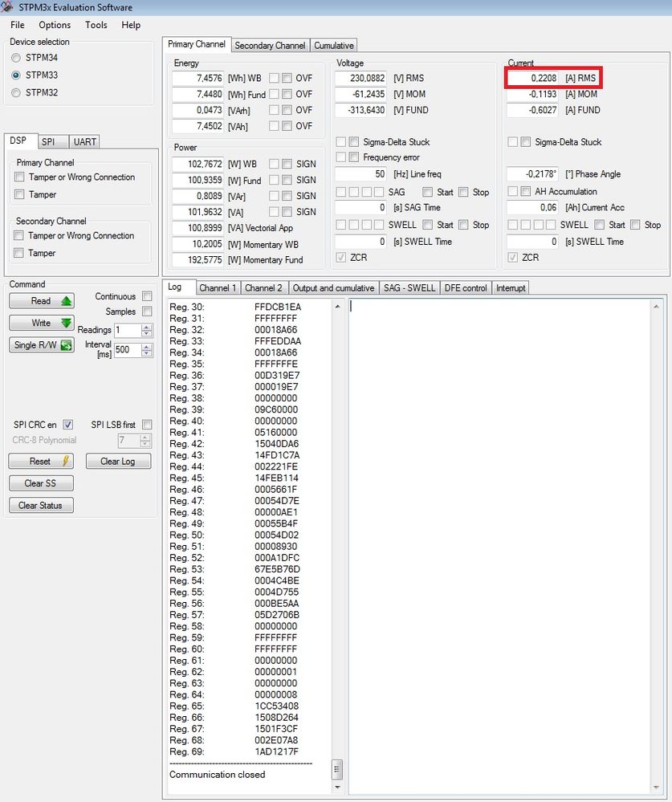
Task: Toggle the SPI LSB first checkbox
Action: pyautogui.click(x=147, y=425)
